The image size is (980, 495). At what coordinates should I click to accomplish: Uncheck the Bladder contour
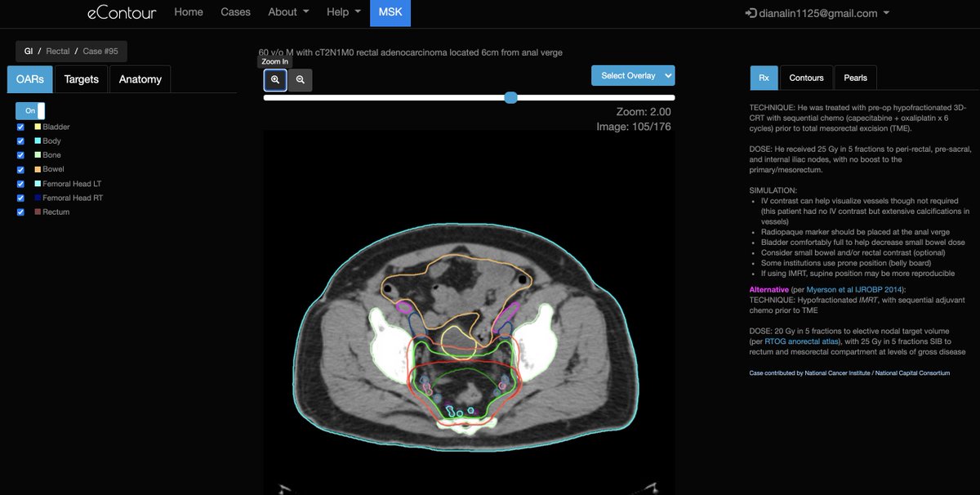coord(20,127)
